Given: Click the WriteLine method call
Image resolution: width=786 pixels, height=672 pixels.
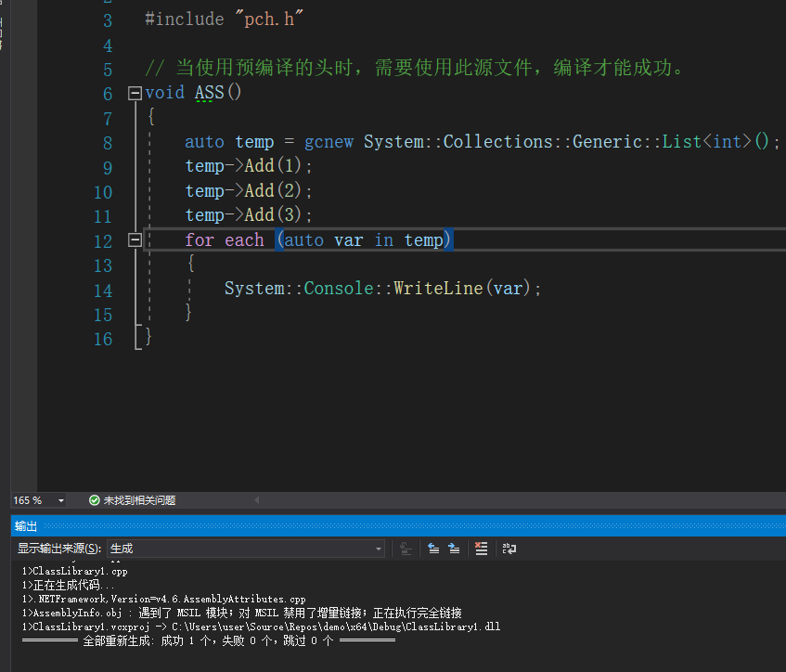Looking at the screenshot, I should (x=437, y=289).
